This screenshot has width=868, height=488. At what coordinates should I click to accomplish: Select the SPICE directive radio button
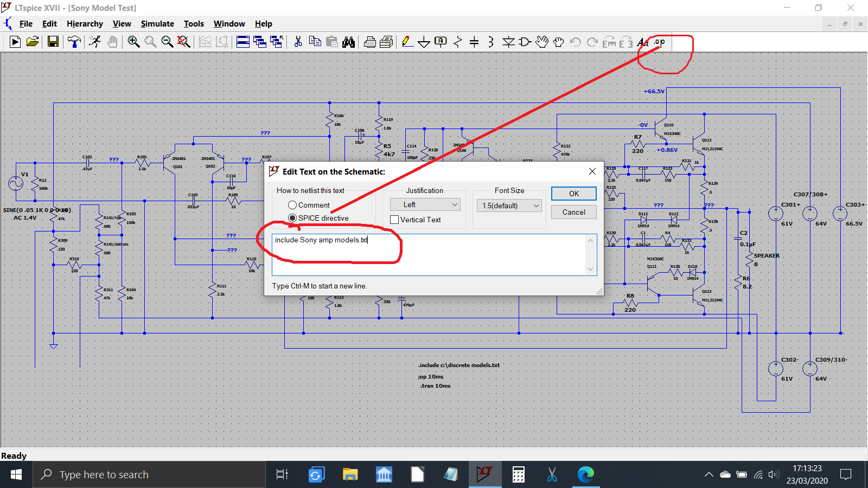292,218
